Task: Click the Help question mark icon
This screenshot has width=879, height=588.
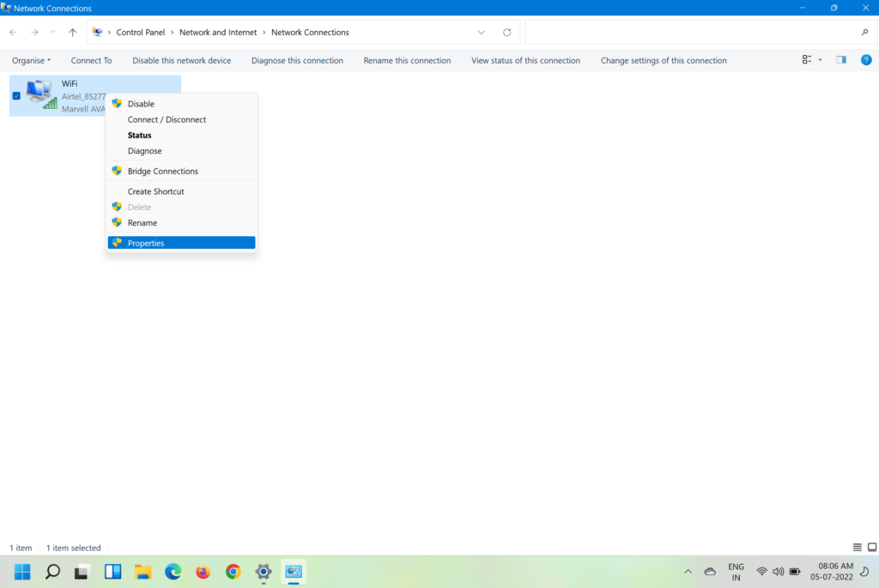Action: tap(866, 60)
